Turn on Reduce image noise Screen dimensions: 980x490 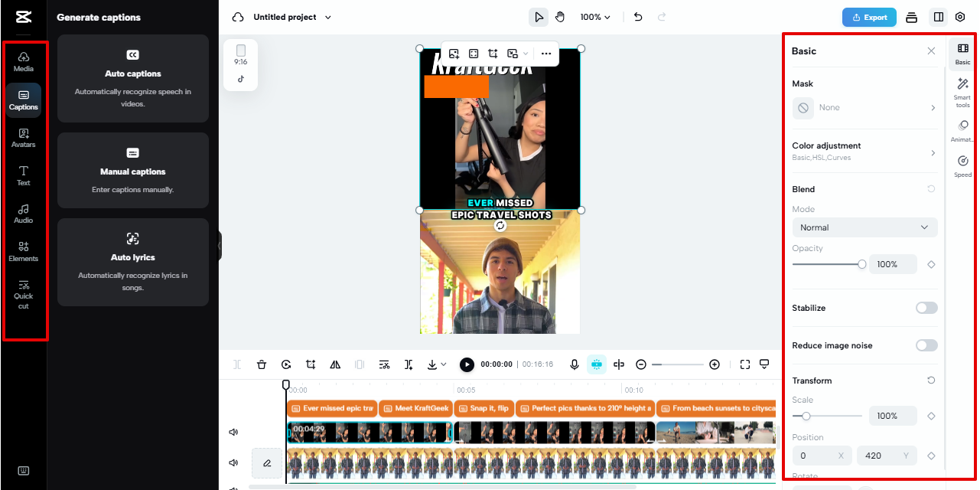pyautogui.click(x=926, y=345)
